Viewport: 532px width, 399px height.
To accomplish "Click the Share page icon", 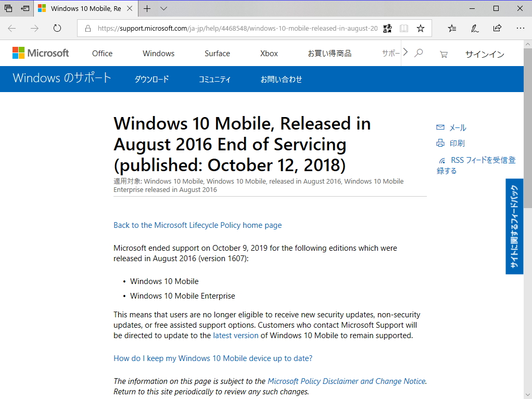I will (498, 28).
